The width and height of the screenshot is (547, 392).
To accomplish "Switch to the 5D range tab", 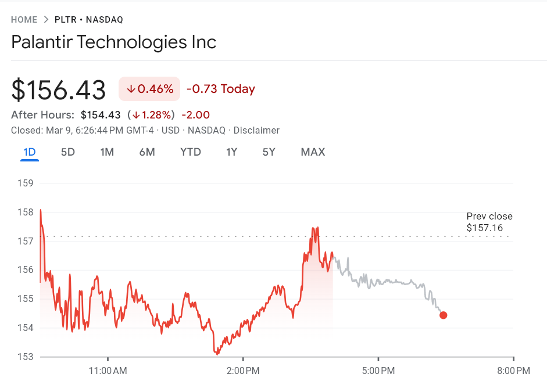I will [x=68, y=152].
